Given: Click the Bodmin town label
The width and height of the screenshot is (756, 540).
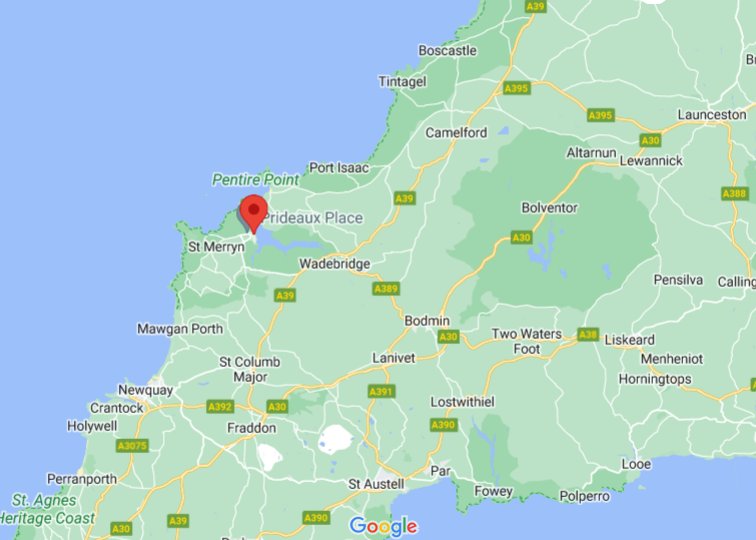Looking at the screenshot, I should 427,321.
